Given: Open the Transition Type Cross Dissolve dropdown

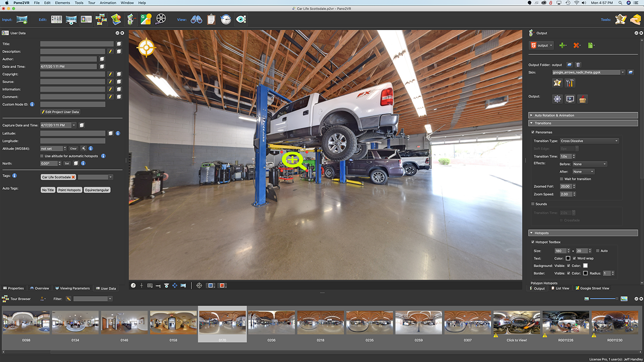Looking at the screenshot, I should click(x=589, y=141).
